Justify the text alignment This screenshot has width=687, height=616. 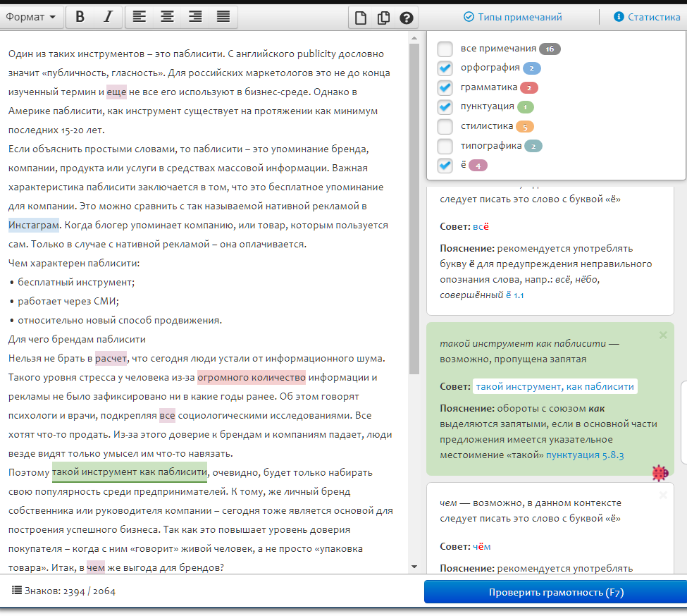223,17
